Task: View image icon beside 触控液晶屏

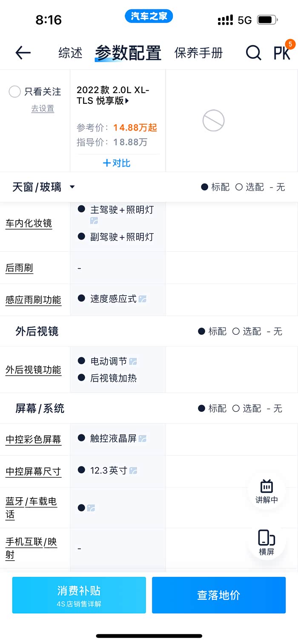Action: [143, 438]
